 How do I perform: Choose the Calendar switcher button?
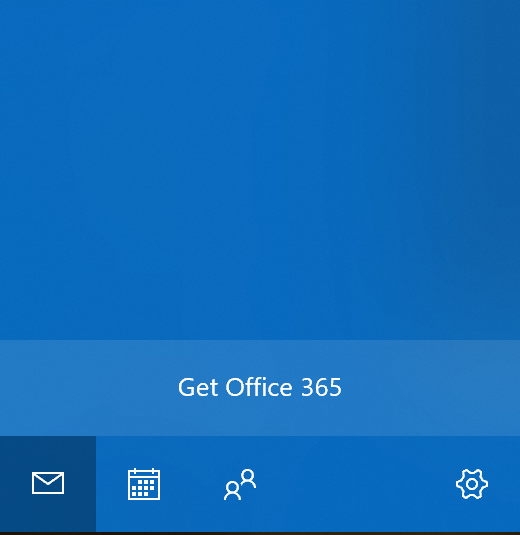[144, 484]
